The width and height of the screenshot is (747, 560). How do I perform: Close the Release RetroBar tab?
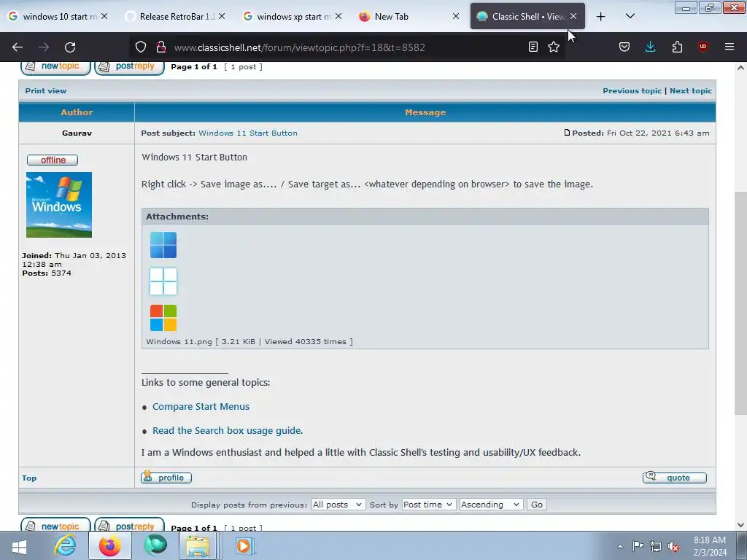click(x=222, y=16)
